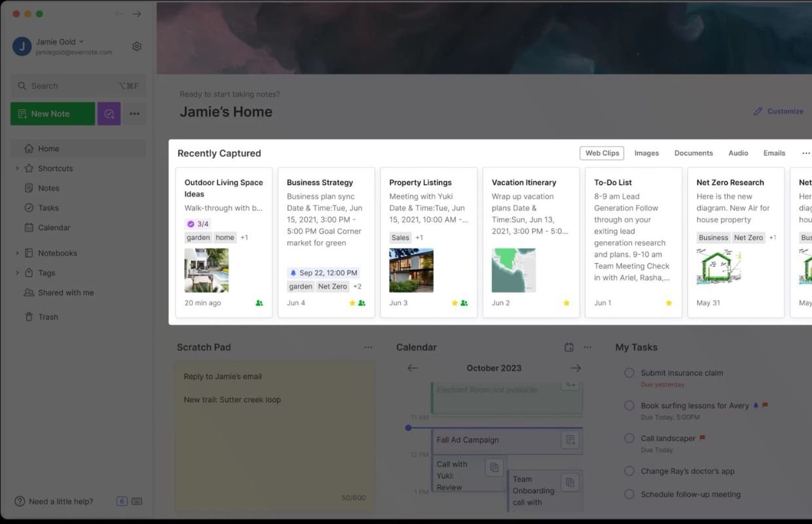Expand the Tags section chevron
The width and height of the screenshot is (812, 524).
pos(17,272)
